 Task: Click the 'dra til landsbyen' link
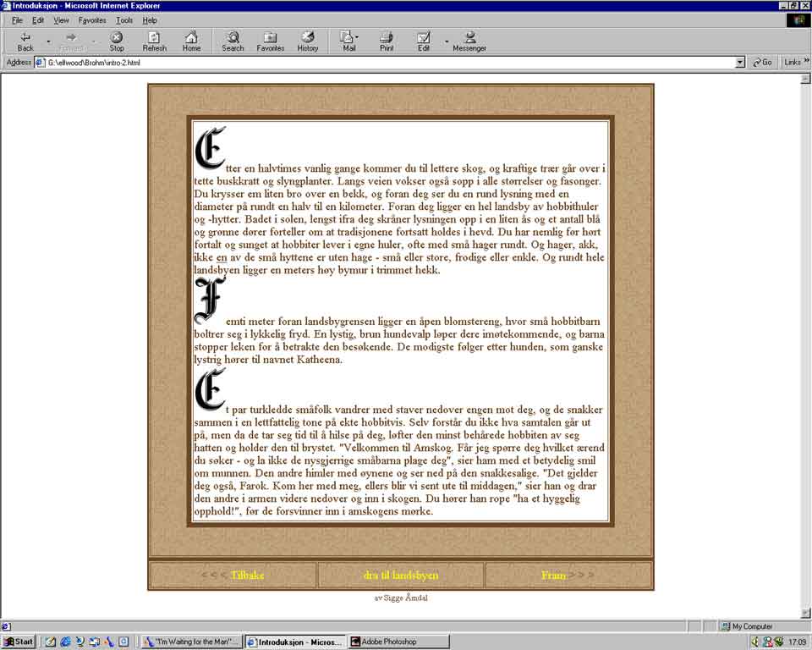click(x=401, y=576)
